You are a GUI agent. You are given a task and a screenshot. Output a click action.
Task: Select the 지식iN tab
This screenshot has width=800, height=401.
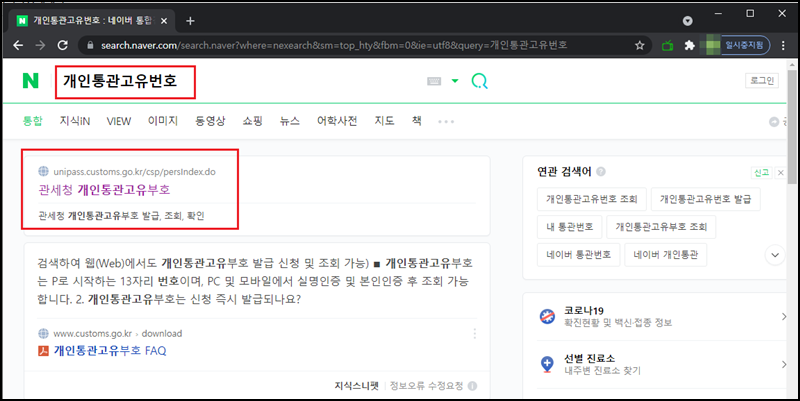[x=74, y=121]
